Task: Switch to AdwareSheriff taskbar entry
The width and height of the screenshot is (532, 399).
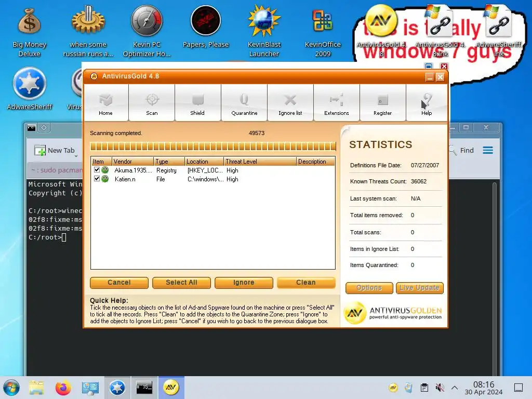Action: point(117,388)
